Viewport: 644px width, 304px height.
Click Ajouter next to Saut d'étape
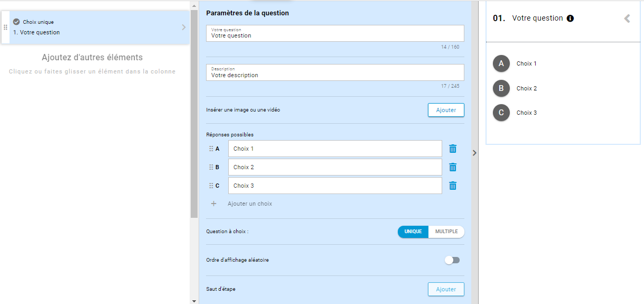[x=446, y=289]
